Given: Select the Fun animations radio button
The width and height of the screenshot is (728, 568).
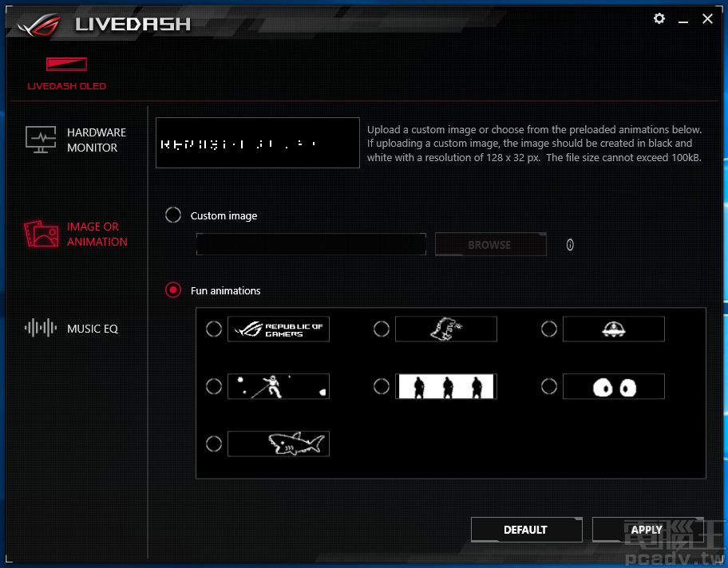Looking at the screenshot, I should coord(173,290).
